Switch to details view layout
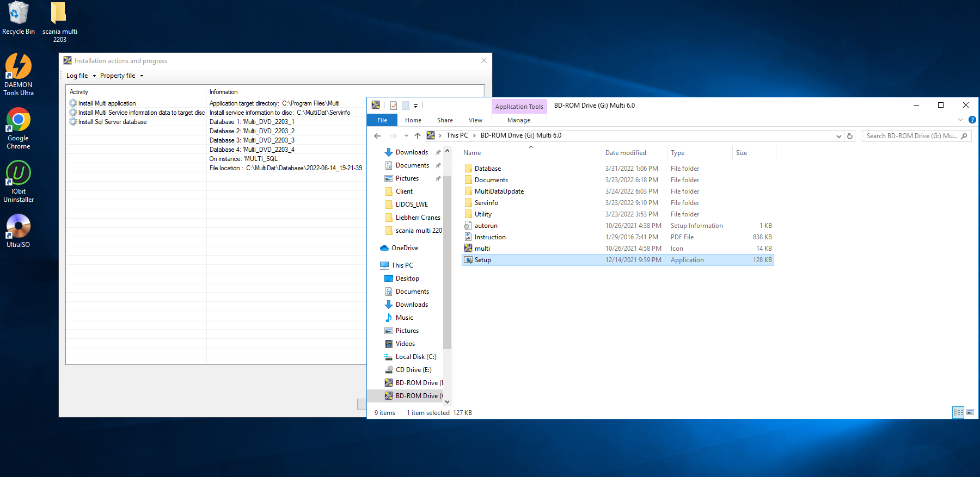980x477 pixels. click(x=958, y=412)
